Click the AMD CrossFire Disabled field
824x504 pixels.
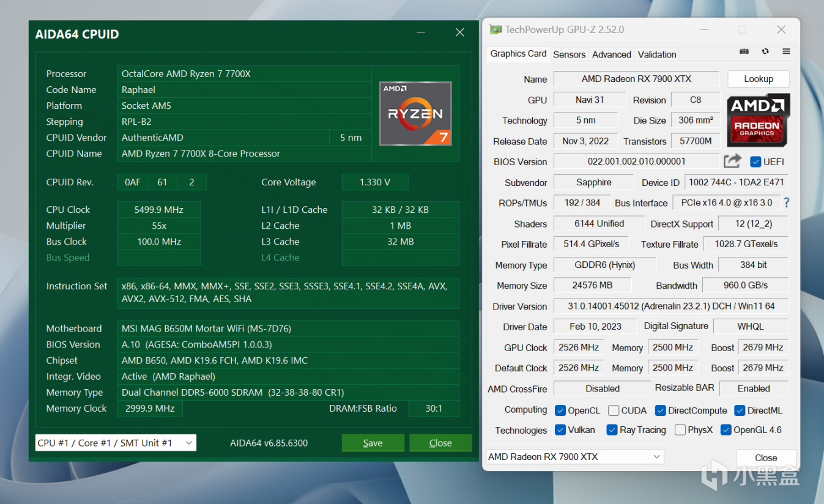[602, 388]
